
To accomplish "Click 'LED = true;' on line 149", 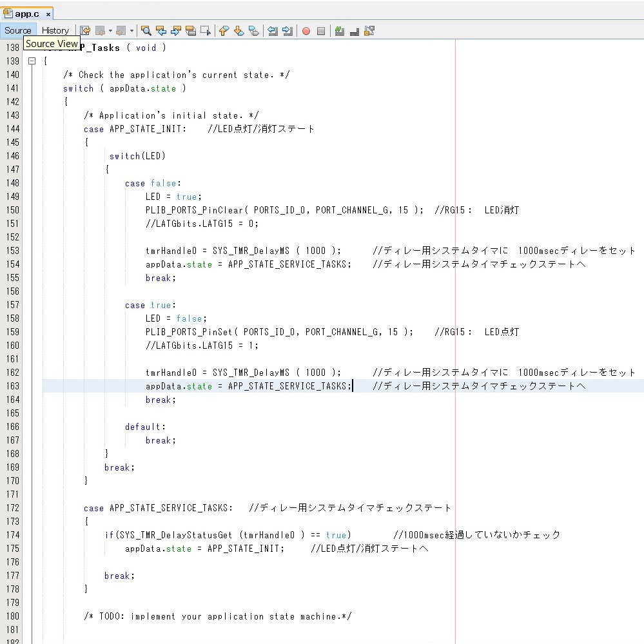I will point(173,197).
